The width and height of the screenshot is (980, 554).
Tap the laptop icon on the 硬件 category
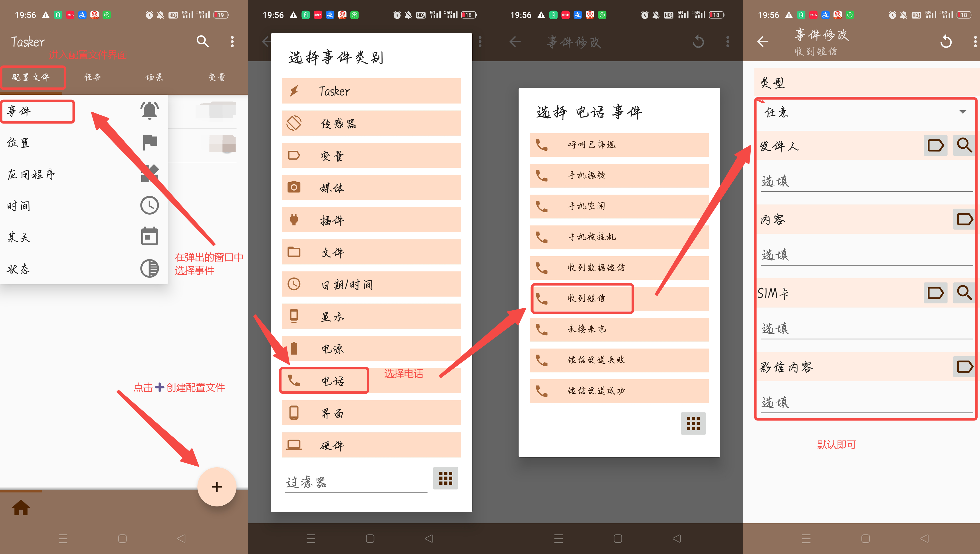(294, 445)
